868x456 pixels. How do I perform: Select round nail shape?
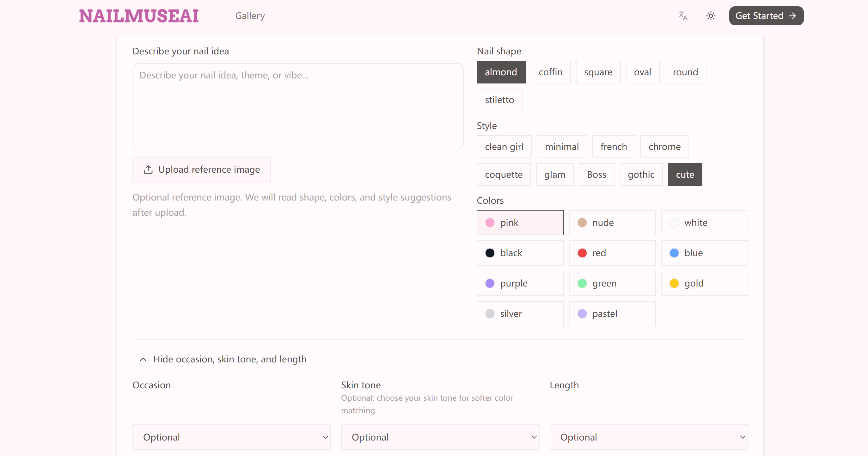[x=685, y=72]
